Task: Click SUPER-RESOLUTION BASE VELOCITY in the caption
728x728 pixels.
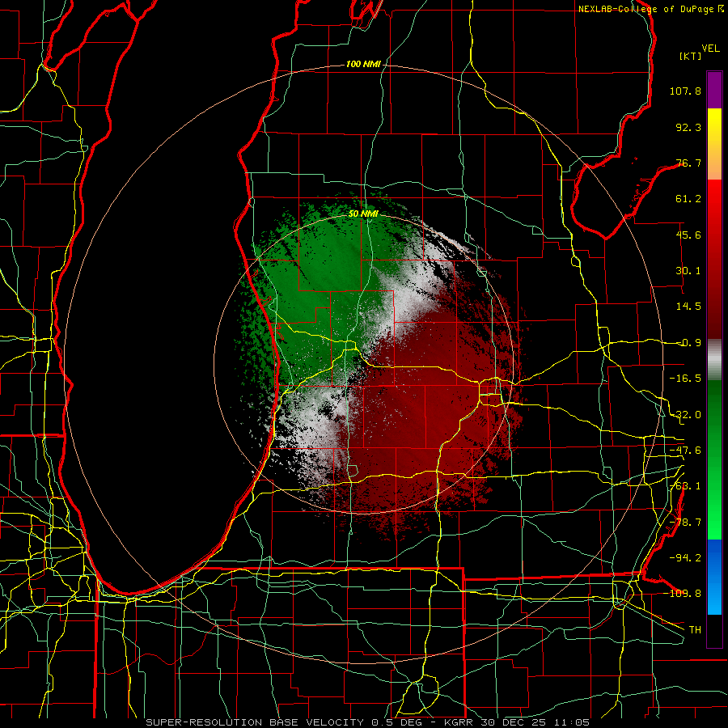Action: click(255, 722)
